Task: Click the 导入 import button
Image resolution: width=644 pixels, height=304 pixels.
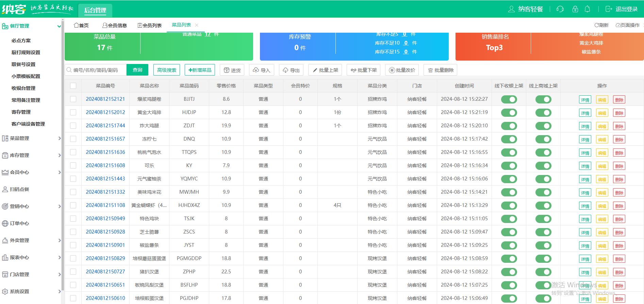Action: point(261,70)
